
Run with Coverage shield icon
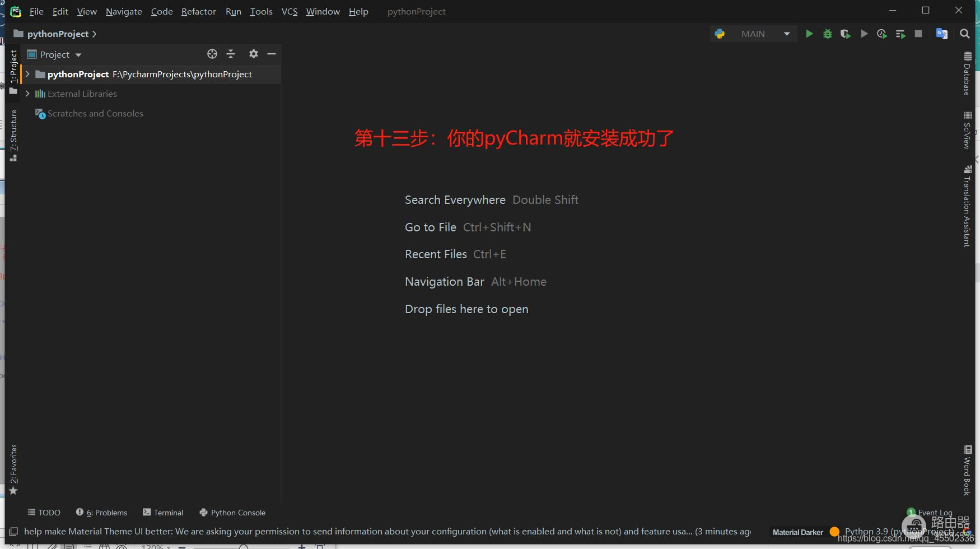point(846,34)
